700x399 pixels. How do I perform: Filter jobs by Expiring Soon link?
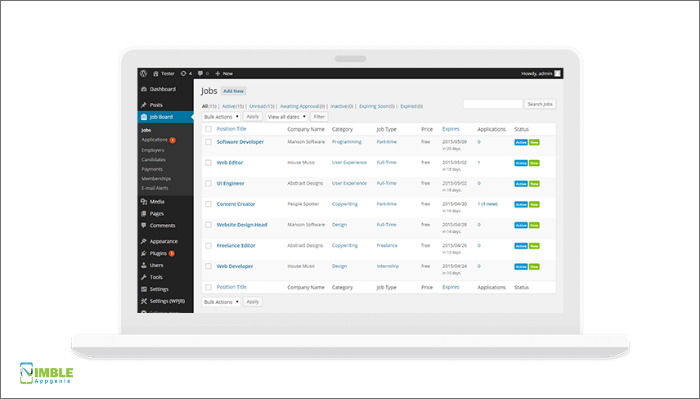[377, 106]
